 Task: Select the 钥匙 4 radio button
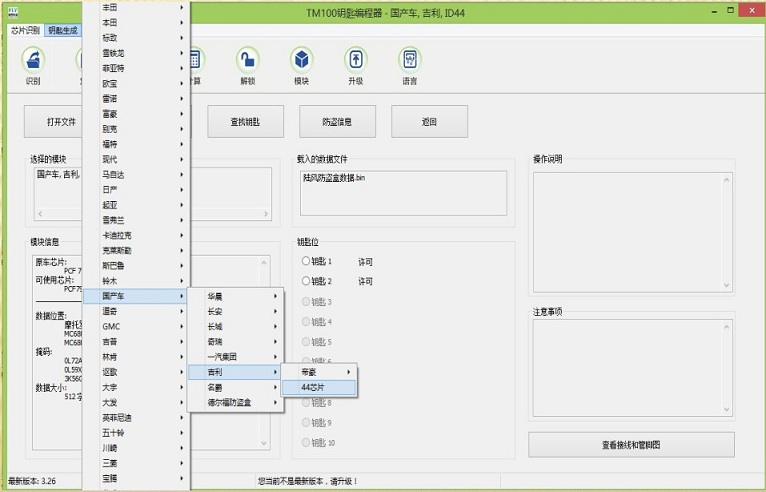[306, 321]
